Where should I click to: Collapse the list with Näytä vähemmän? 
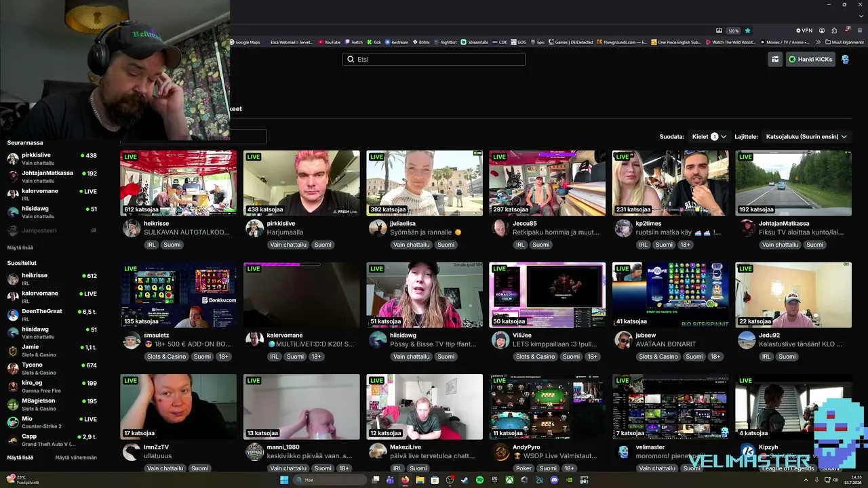tap(76, 457)
